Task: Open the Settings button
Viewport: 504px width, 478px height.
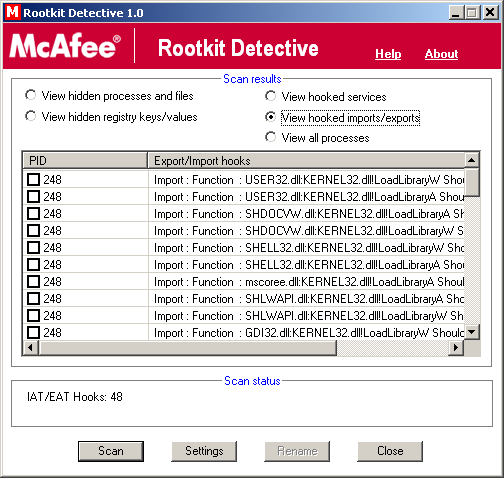Action: pyautogui.click(x=204, y=451)
